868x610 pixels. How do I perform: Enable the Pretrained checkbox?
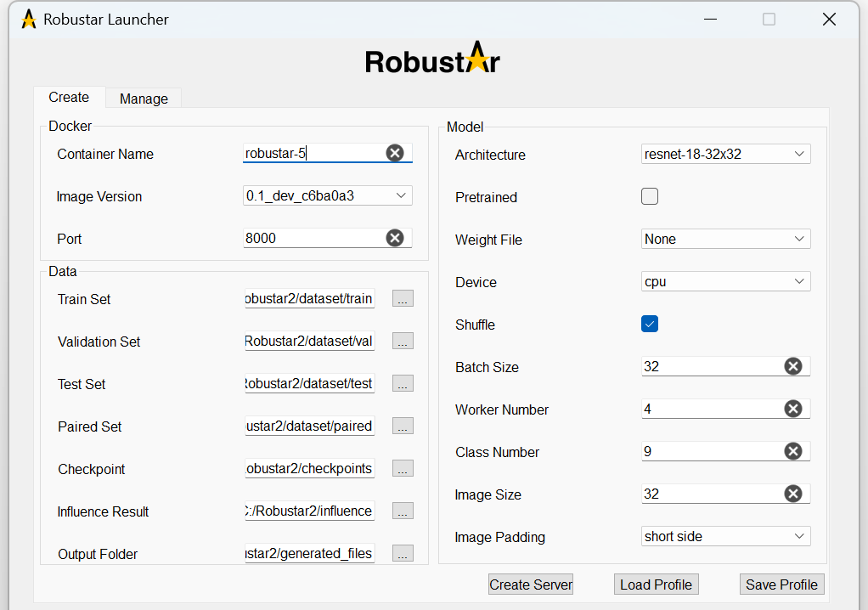click(650, 197)
